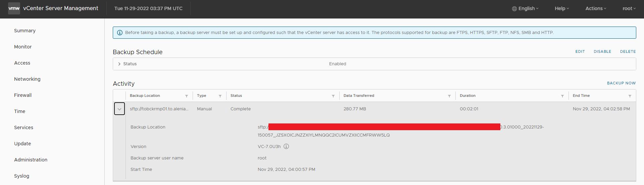Filter the Type column
Screen dimensions: 644x185
click(x=220, y=96)
